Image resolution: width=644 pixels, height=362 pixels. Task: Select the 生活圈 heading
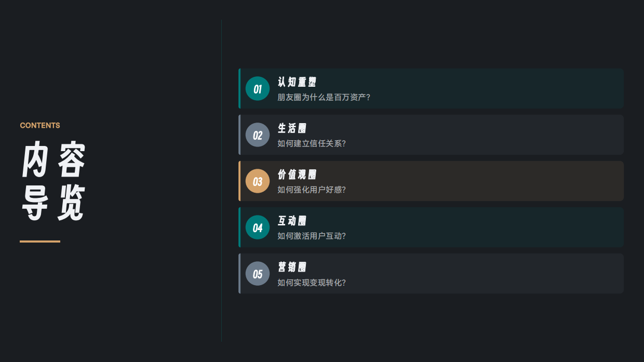(x=292, y=128)
